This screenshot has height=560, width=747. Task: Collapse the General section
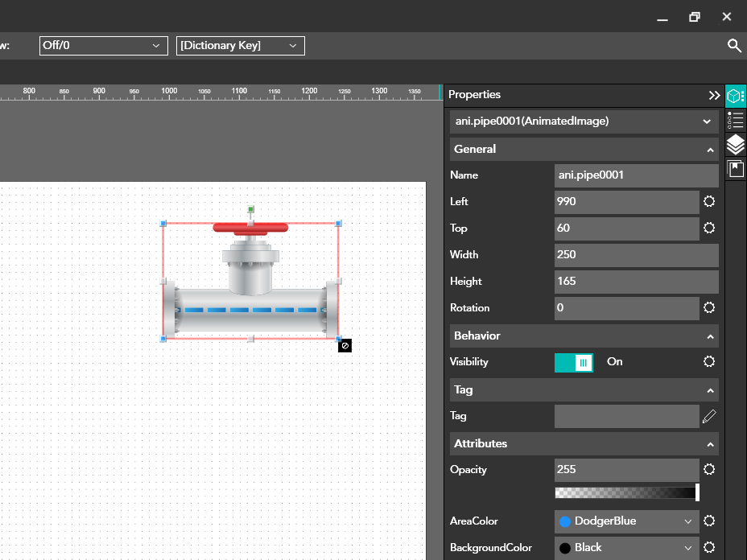tap(710, 150)
